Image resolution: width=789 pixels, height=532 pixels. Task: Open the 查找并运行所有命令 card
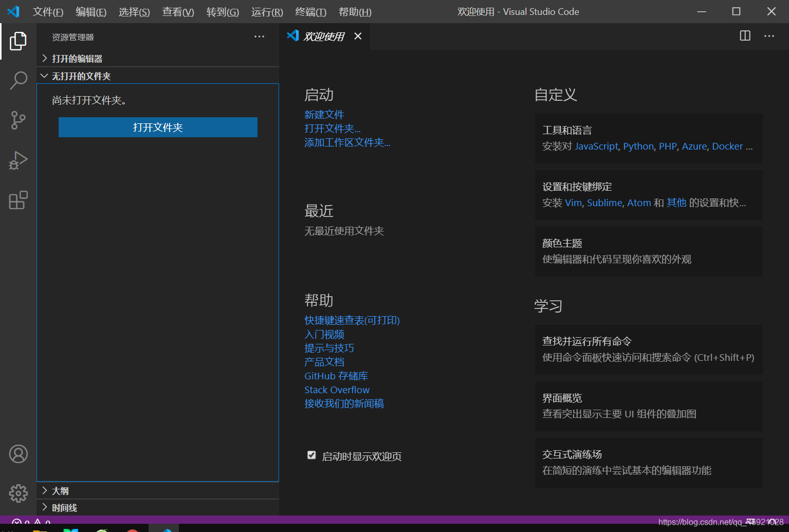coord(649,350)
